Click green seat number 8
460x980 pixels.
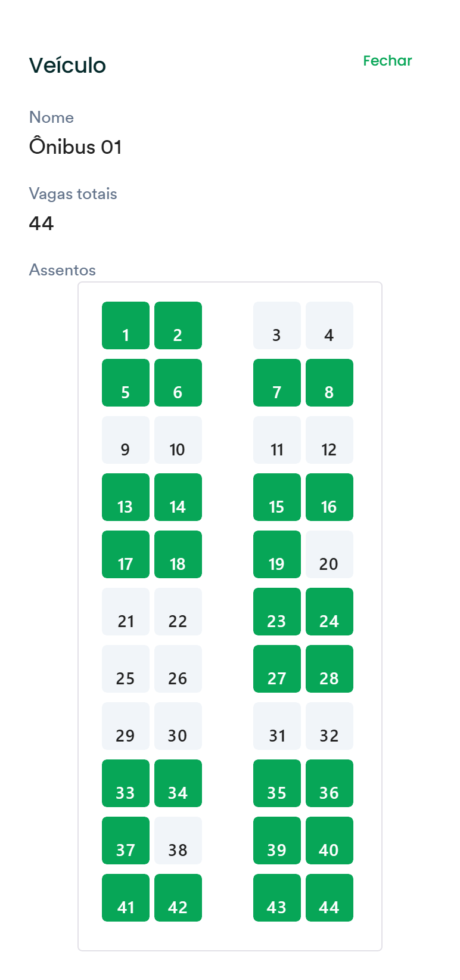[x=330, y=383]
